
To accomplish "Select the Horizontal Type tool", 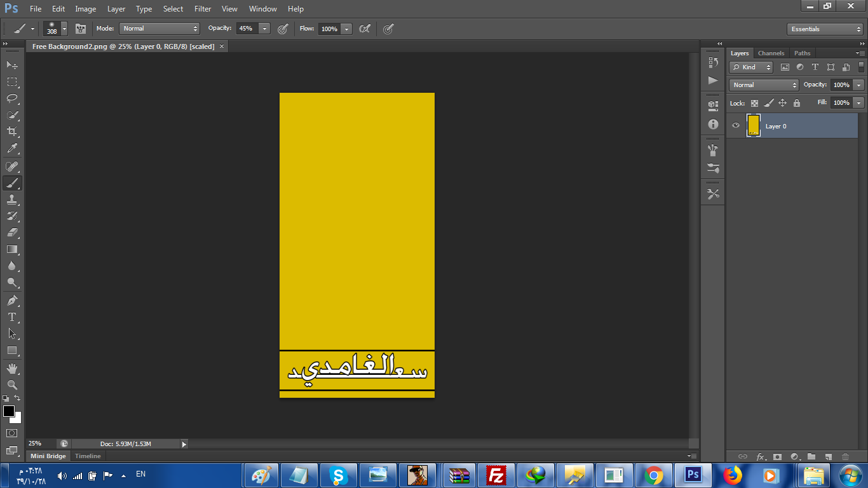I will [x=12, y=317].
